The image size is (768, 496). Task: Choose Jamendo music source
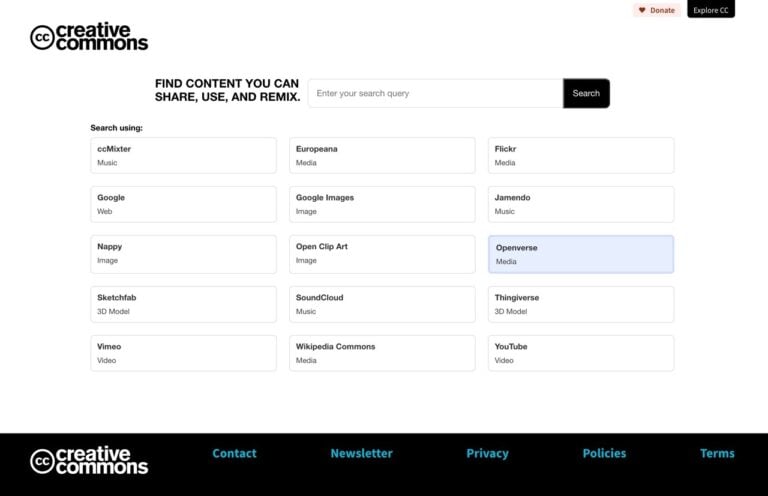pos(580,204)
